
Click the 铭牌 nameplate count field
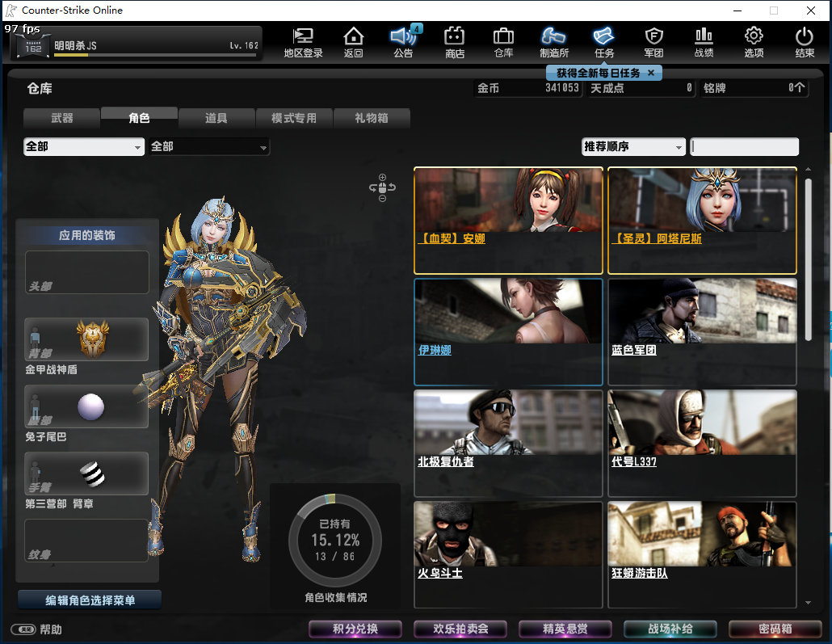pos(754,88)
